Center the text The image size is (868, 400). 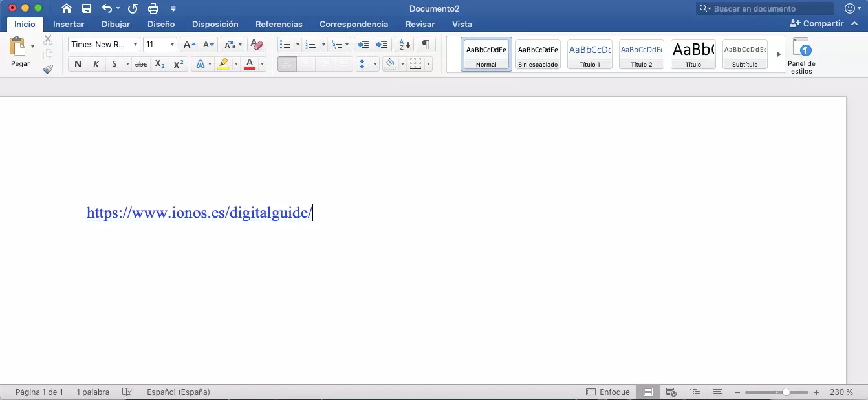pos(306,64)
